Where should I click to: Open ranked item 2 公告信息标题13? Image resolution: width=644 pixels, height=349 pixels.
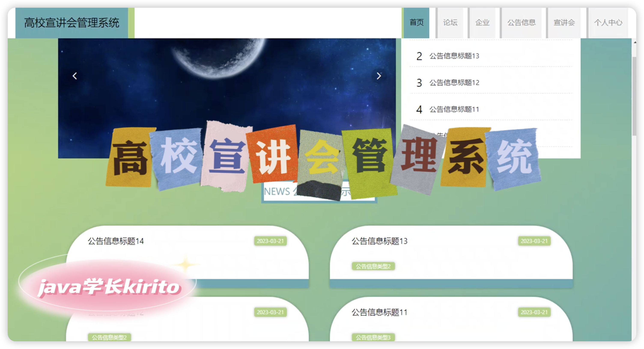click(454, 56)
